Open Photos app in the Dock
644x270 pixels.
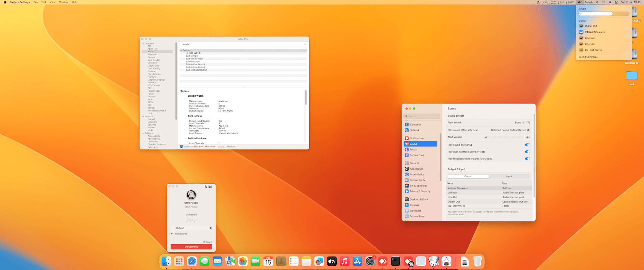coord(243,261)
